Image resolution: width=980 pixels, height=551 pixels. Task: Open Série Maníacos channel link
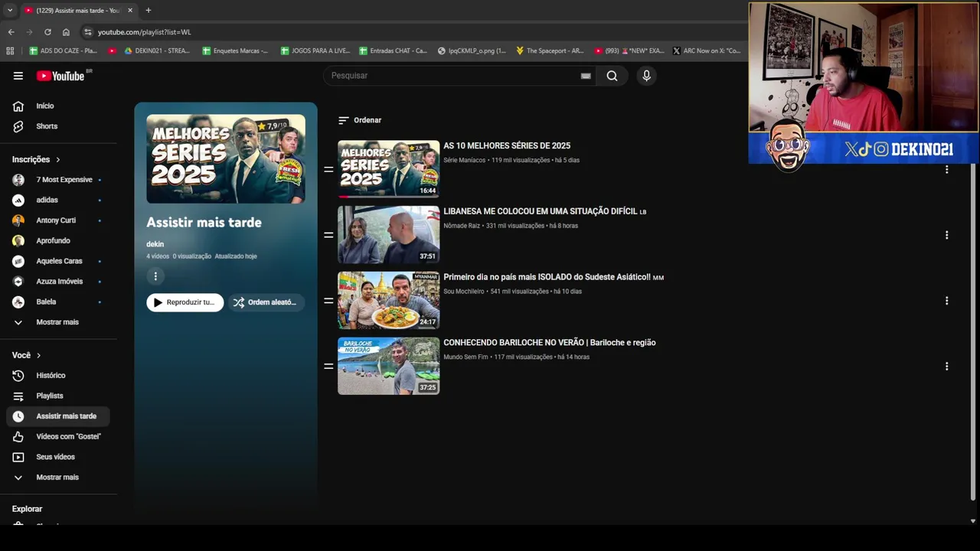point(465,160)
